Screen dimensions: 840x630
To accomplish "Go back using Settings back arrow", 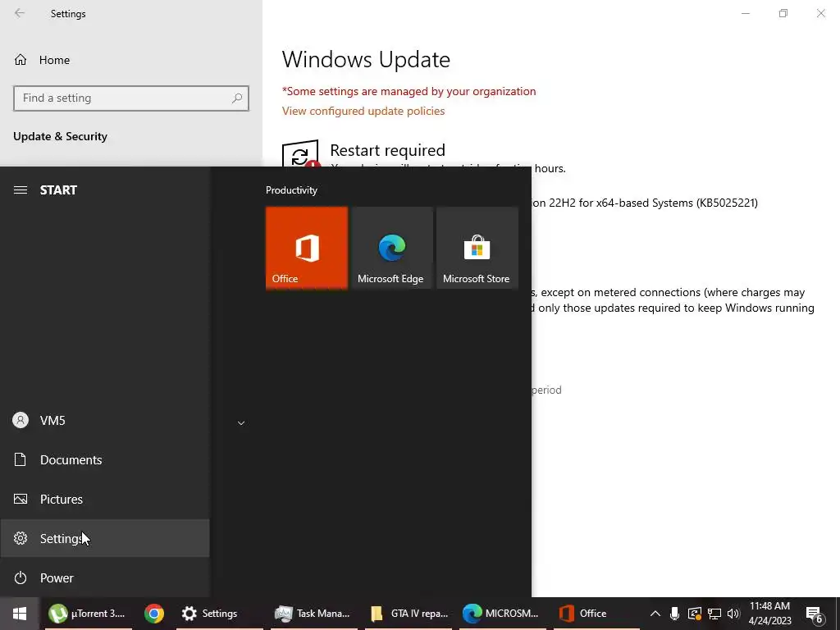I will [x=20, y=13].
